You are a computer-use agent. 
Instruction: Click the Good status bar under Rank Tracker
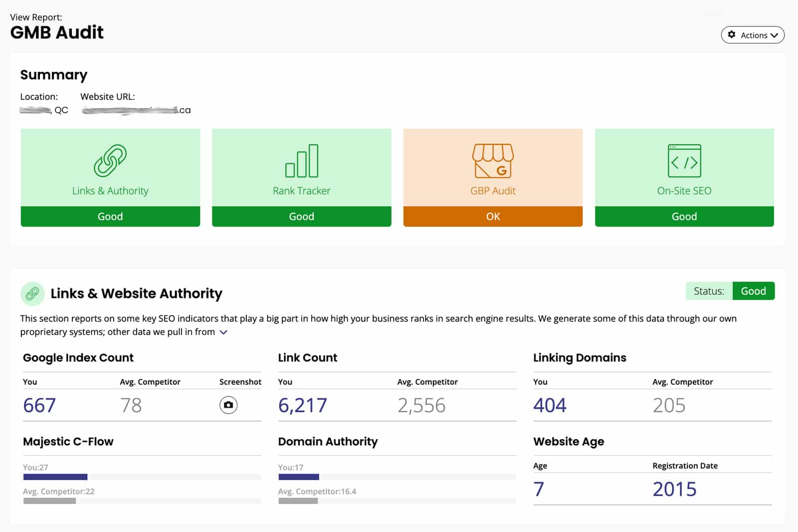(302, 216)
